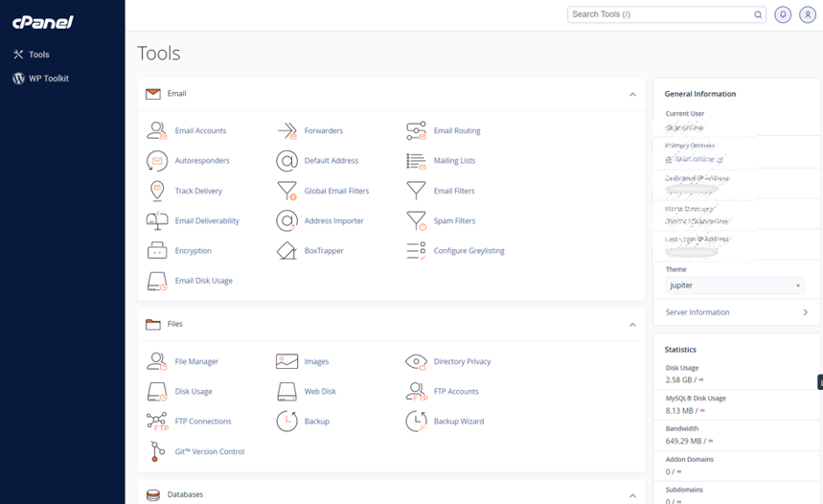Click the Mailing Lists icon
This screenshot has width=823, height=504.
tap(416, 161)
